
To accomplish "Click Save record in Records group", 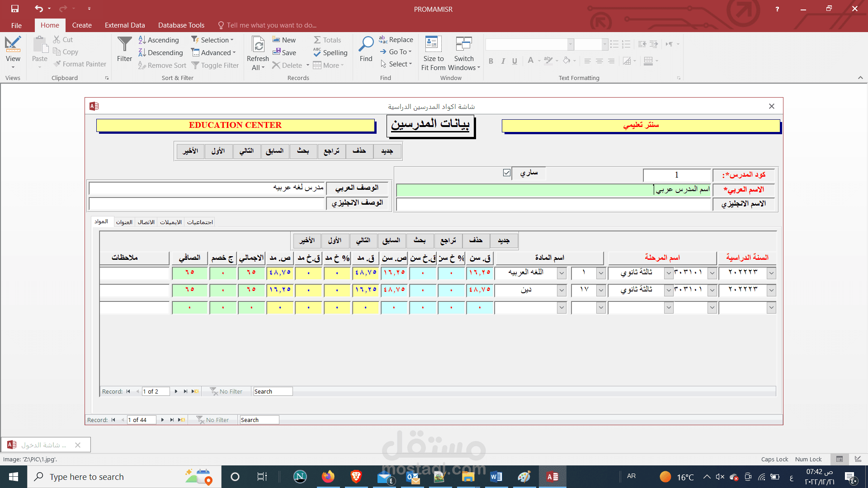I will [284, 53].
